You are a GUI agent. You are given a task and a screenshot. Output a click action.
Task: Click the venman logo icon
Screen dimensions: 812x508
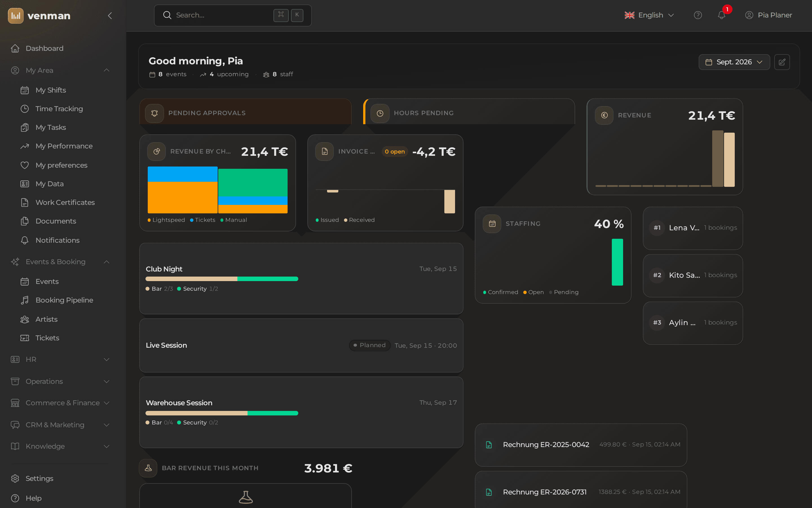tap(16, 16)
